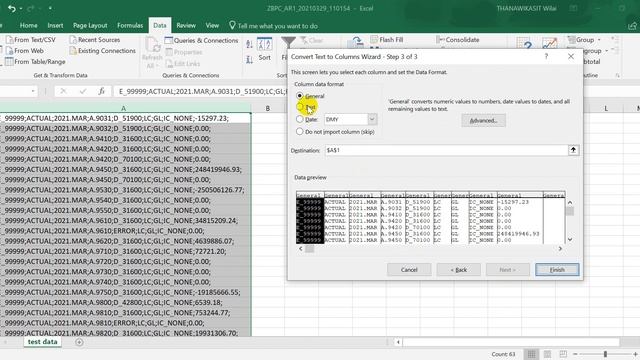The image size is (640, 360).
Task: Click the Destination input field
Action: (x=446, y=150)
